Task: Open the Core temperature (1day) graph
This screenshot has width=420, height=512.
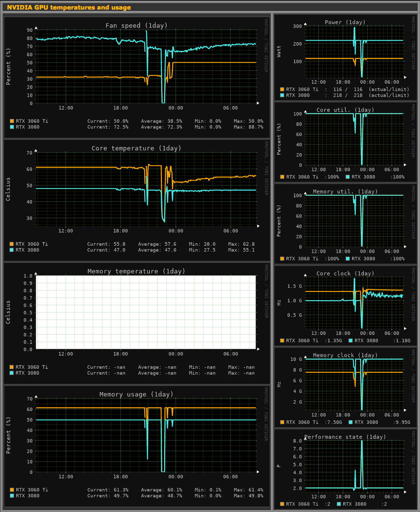Action: [137, 200]
